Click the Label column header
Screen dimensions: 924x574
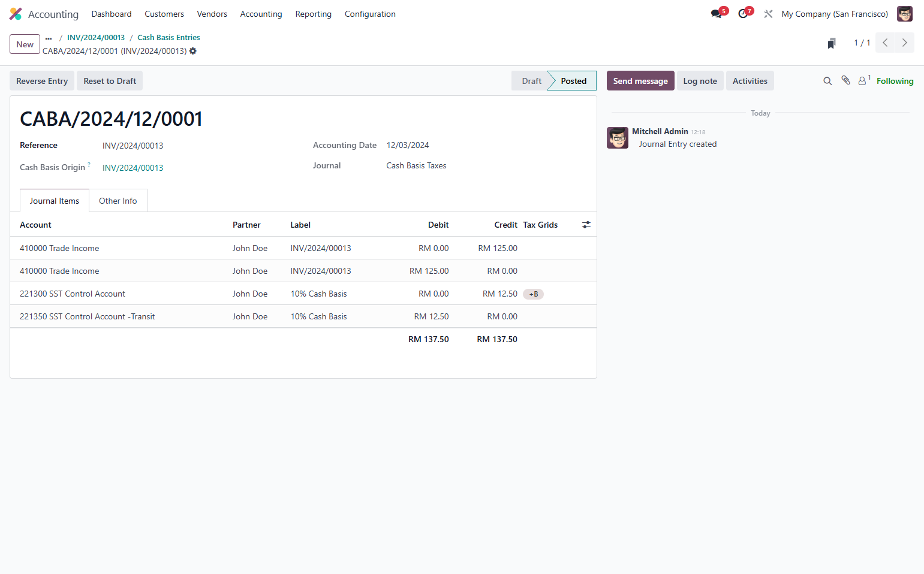coord(300,225)
